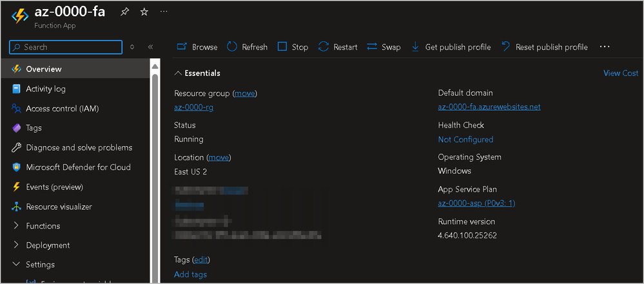Click move link next to Resource group
The height and width of the screenshot is (284, 644).
pos(245,93)
